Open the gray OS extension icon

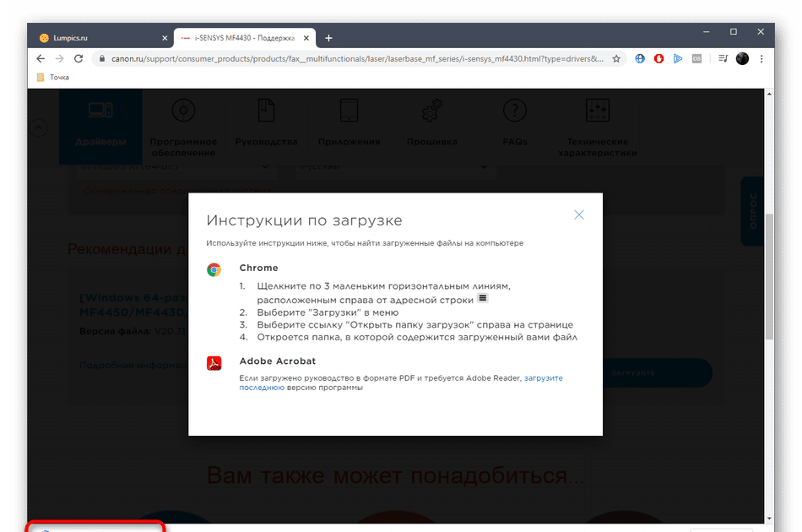(696, 59)
